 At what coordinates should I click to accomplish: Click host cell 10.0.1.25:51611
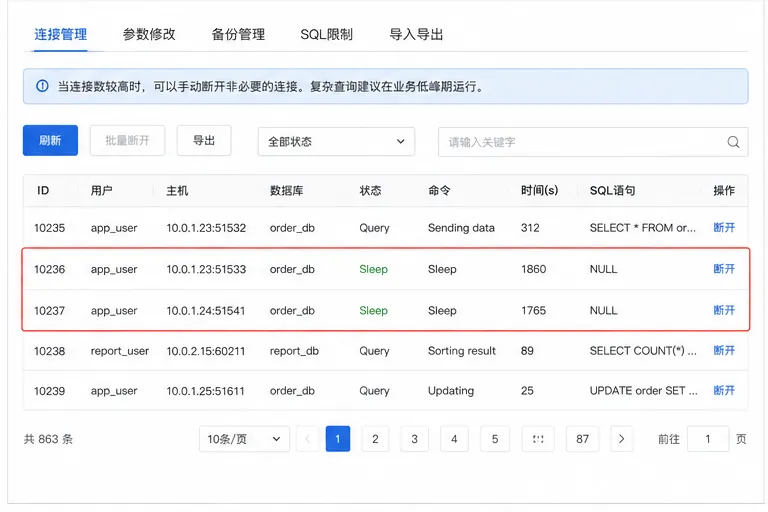[x=205, y=391]
